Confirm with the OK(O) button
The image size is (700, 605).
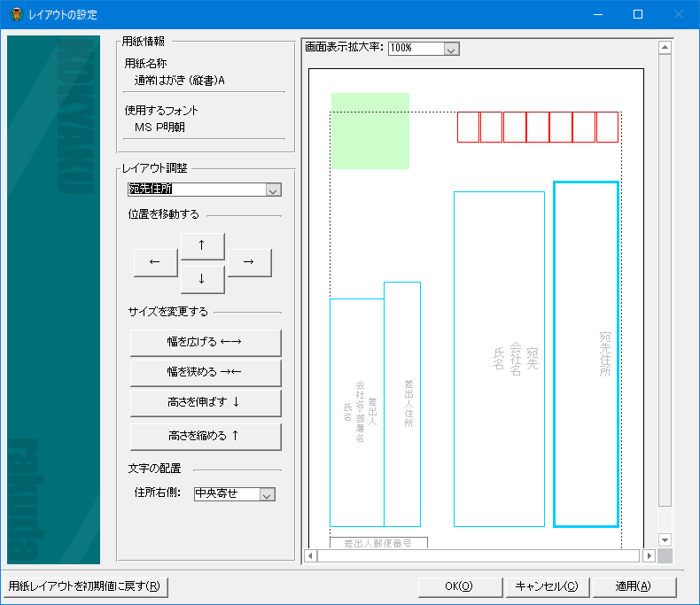[x=459, y=586]
